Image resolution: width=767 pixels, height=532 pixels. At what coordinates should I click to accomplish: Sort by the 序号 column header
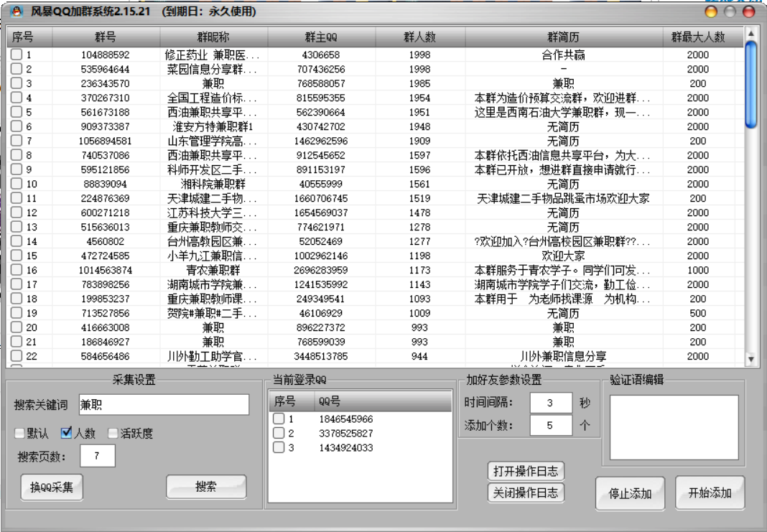[x=30, y=37]
